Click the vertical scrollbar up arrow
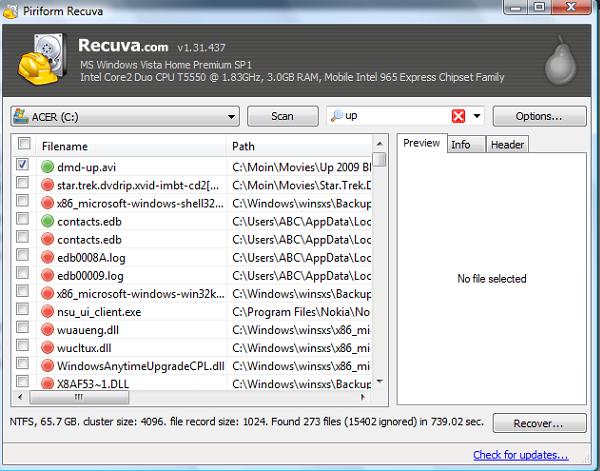The width and height of the screenshot is (600, 471). pyautogui.click(x=379, y=144)
